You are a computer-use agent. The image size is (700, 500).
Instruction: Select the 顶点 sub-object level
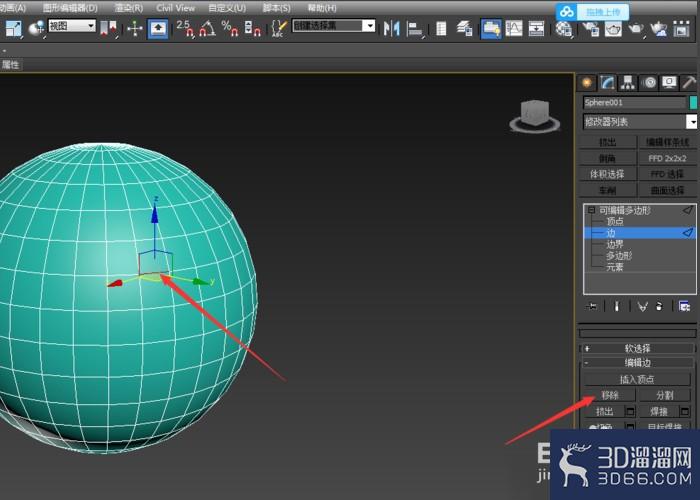(x=615, y=221)
